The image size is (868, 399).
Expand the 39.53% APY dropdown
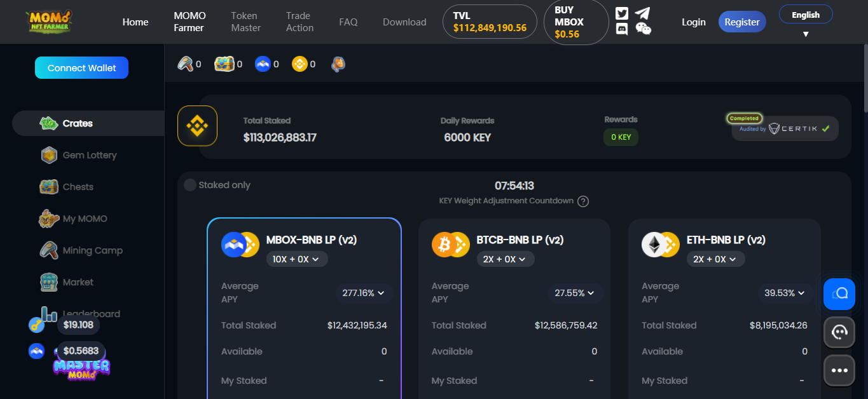[785, 293]
